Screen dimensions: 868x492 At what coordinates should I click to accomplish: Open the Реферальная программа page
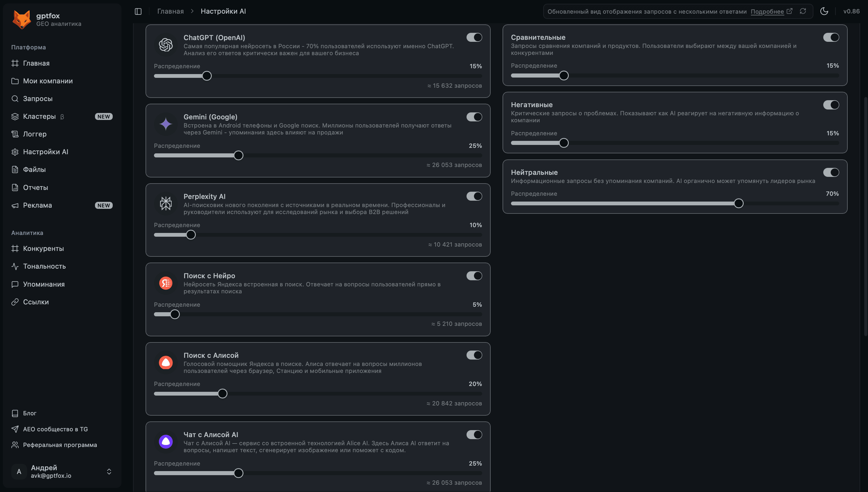click(60, 445)
